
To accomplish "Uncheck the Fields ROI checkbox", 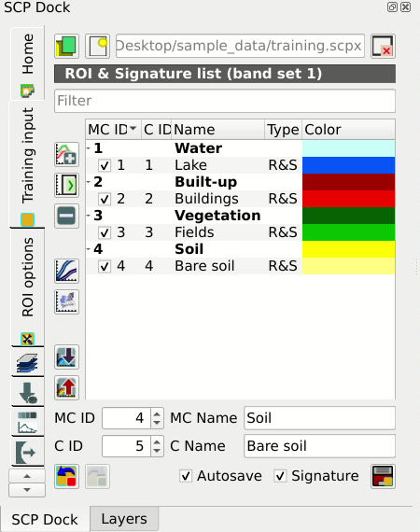I will point(105,232).
